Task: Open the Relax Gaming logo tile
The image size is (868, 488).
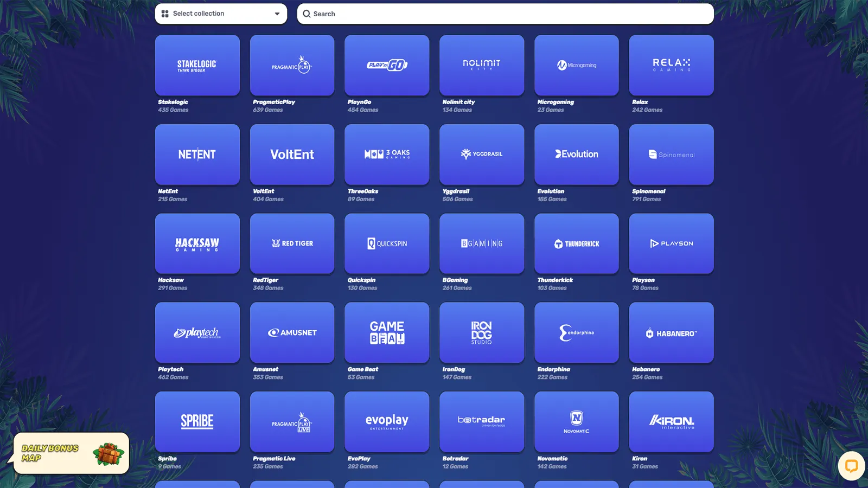Action: pyautogui.click(x=671, y=65)
